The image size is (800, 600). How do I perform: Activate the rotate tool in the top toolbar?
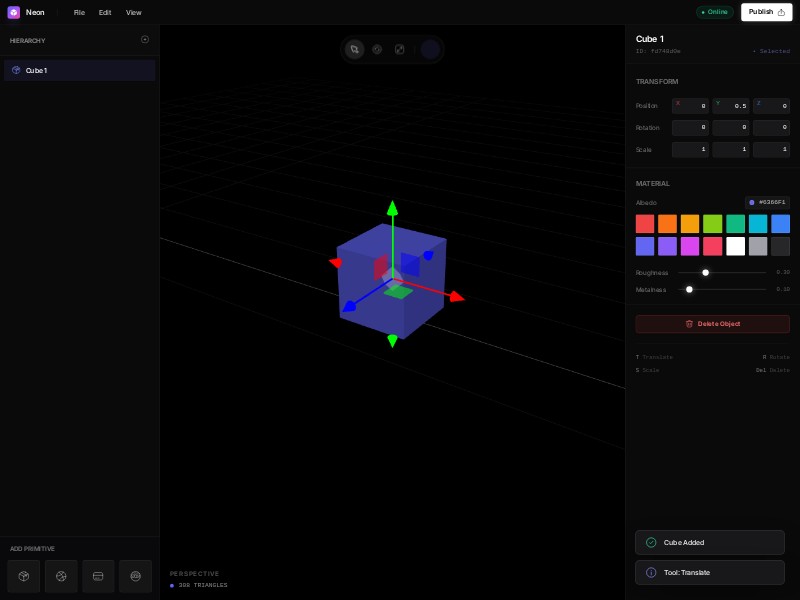378,48
